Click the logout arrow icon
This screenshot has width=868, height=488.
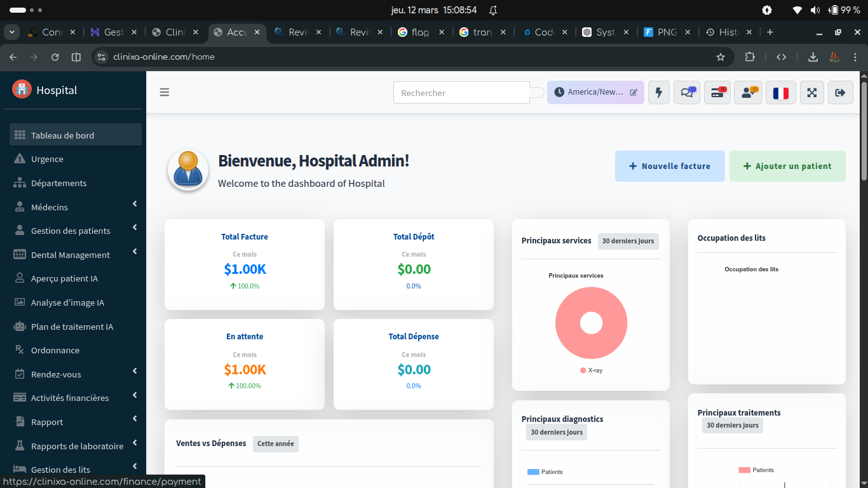[x=840, y=93]
